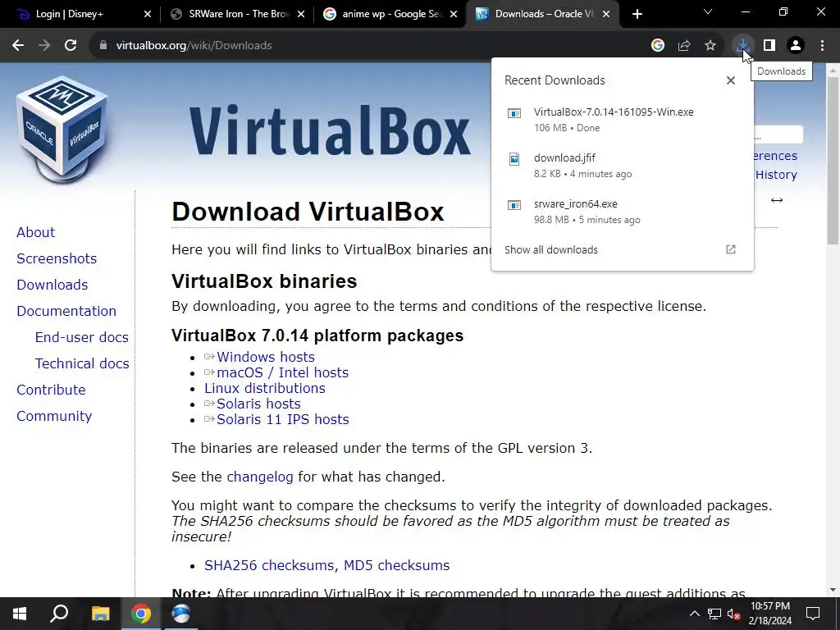Viewport: 840px width, 630px height.
Task: Click the scrollbar down arrow
Action: 833,590
